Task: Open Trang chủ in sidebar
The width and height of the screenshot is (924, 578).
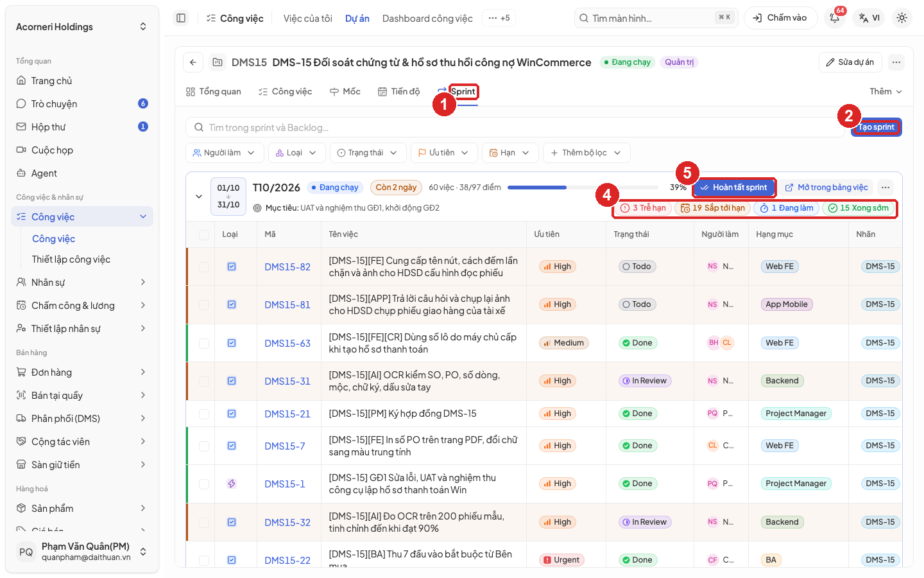Action: (x=82, y=81)
